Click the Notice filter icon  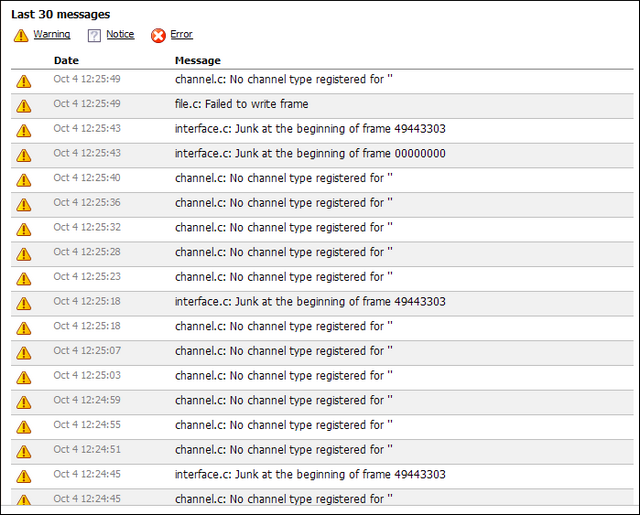(x=94, y=36)
